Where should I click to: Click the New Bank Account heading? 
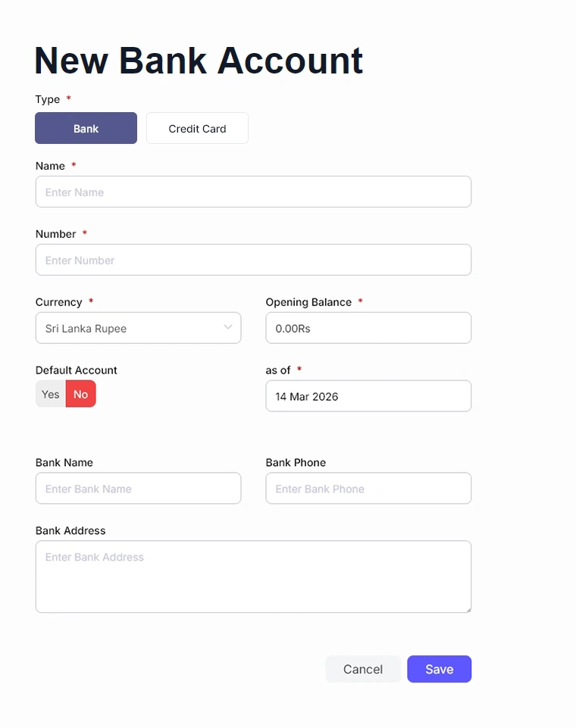(199, 60)
